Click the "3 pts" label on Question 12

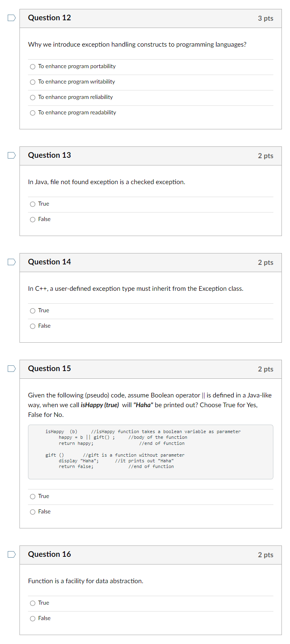coord(266,18)
